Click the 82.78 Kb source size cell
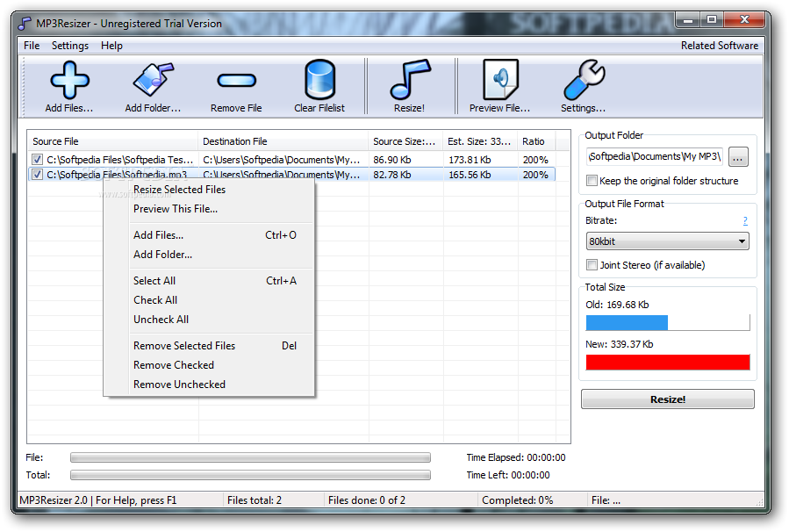 tap(392, 175)
